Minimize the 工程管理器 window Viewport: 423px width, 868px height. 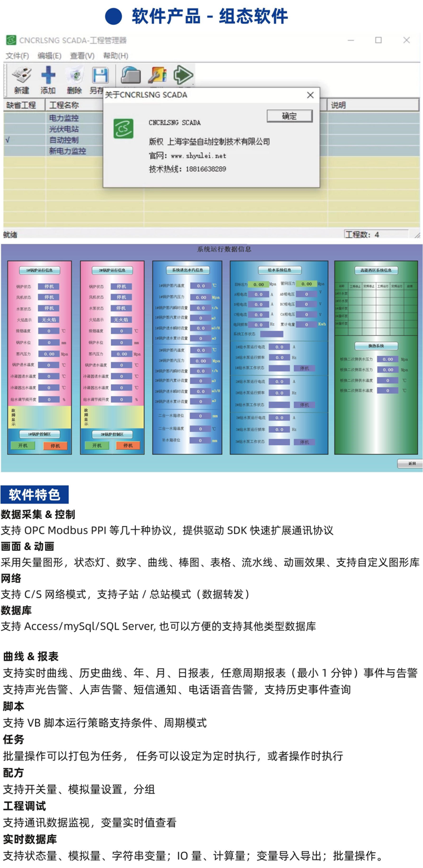pyautogui.click(x=351, y=40)
